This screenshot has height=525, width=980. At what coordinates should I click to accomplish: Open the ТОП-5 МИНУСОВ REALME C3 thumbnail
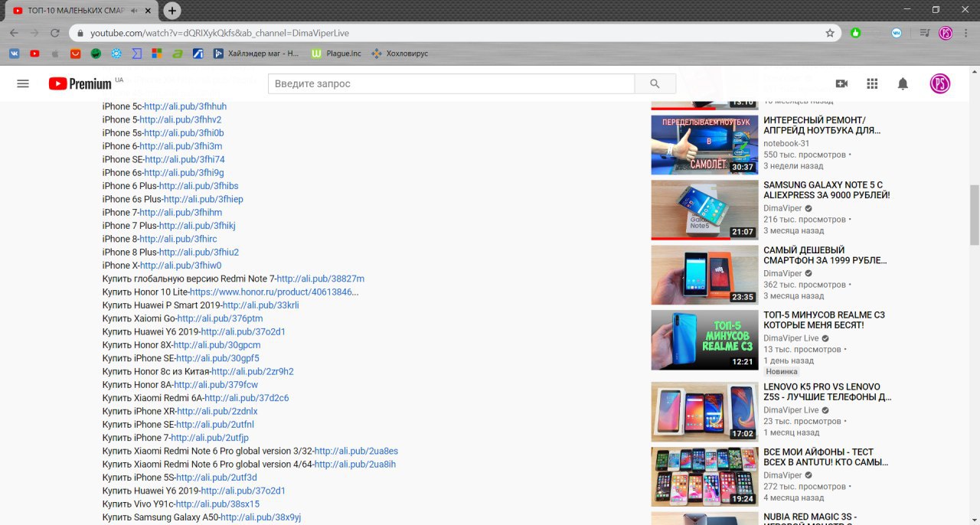point(704,340)
